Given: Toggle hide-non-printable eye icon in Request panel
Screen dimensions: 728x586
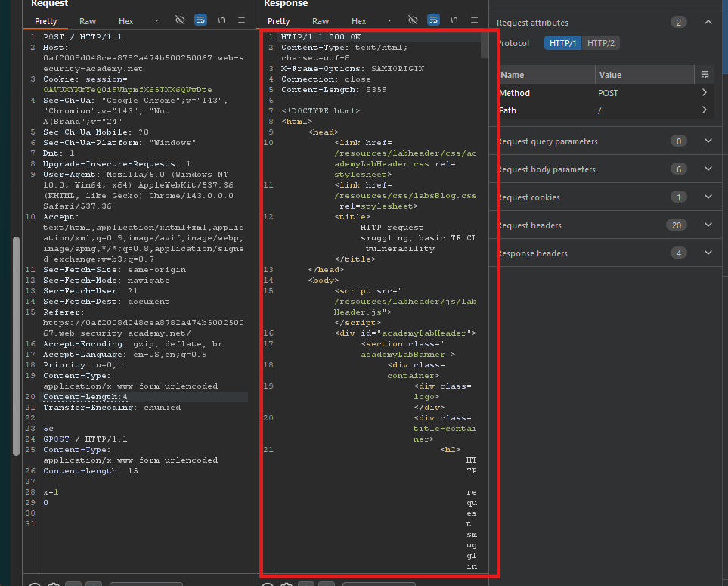Looking at the screenshot, I should [x=180, y=20].
